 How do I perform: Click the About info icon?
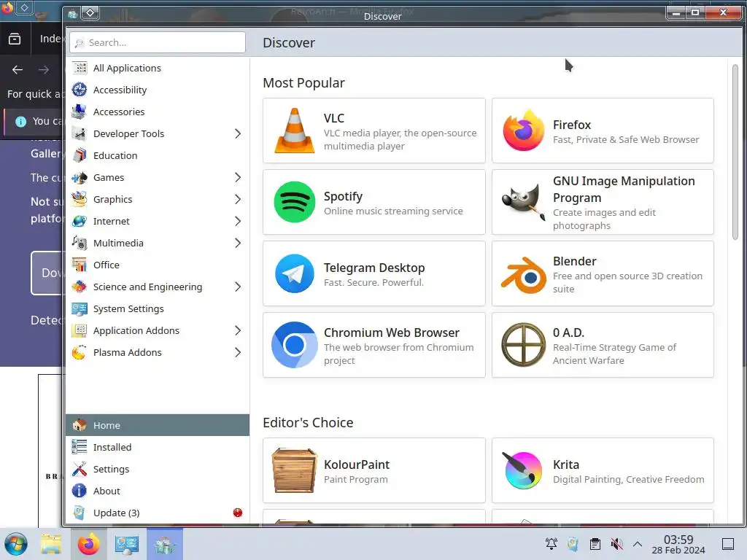click(x=80, y=491)
